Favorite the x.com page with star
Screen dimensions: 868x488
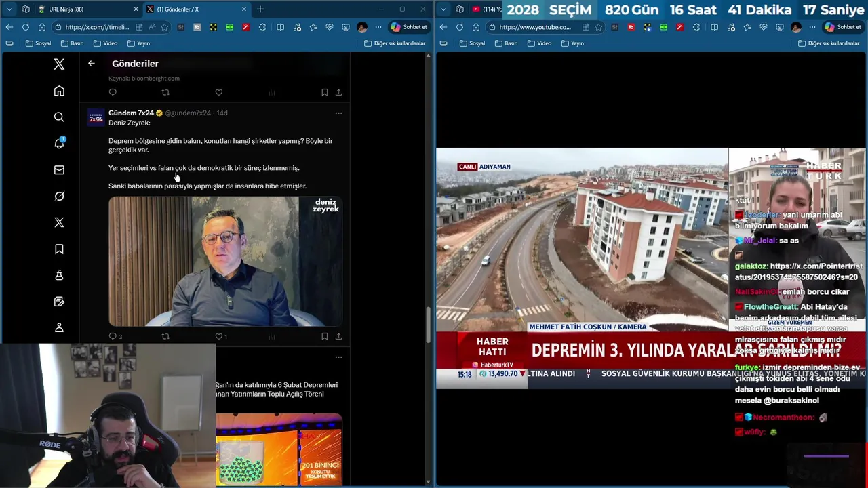[165, 27]
